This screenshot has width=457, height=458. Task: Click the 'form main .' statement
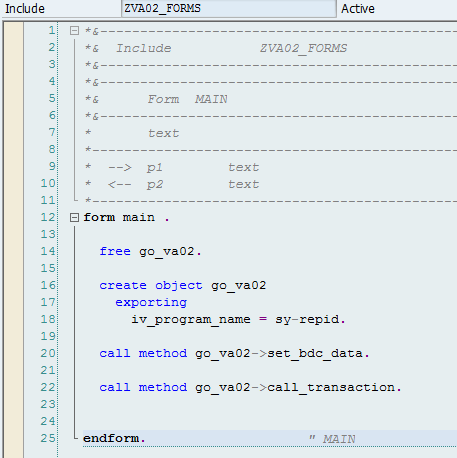click(x=126, y=217)
